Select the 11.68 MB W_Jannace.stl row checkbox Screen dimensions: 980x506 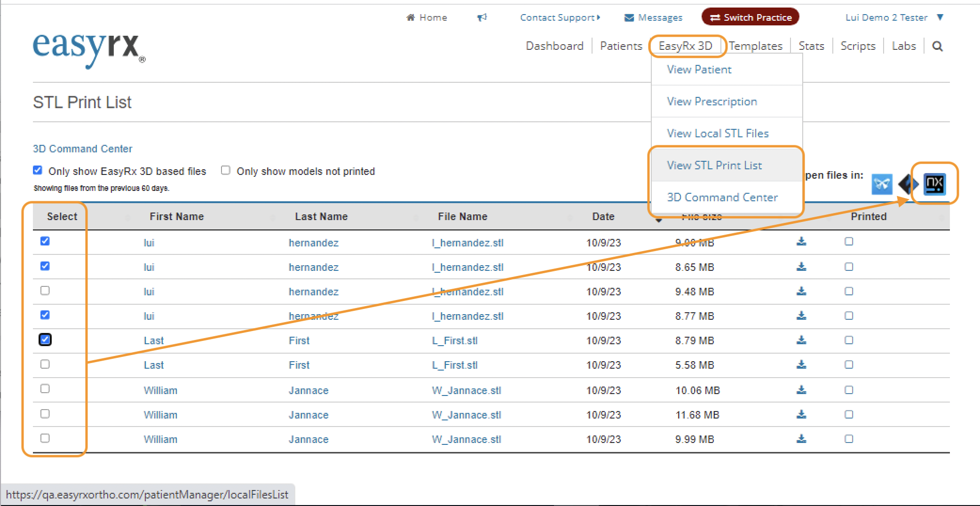point(45,414)
